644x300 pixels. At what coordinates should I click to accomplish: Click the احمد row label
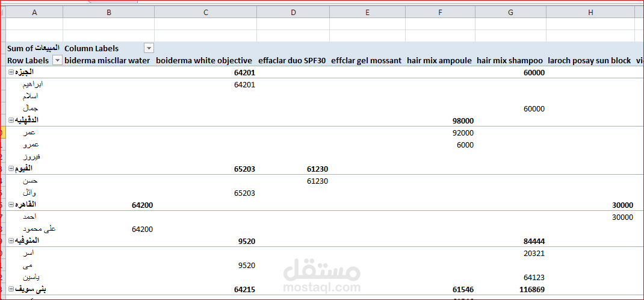pyautogui.click(x=30, y=217)
